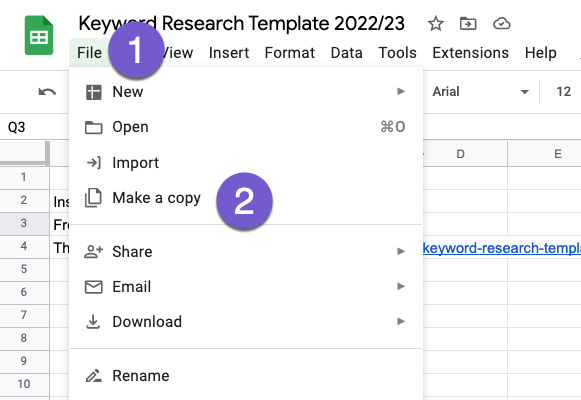The width and height of the screenshot is (581, 400).
Task: Choose Rename from File menu
Action: click(x=246, y=376)
